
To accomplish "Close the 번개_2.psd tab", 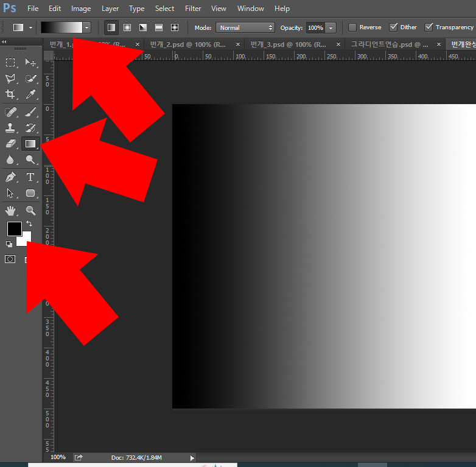I will coord(238,44).
